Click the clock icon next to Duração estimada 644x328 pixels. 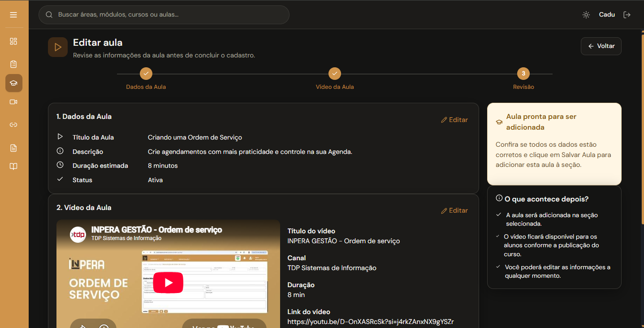point(60,165)
